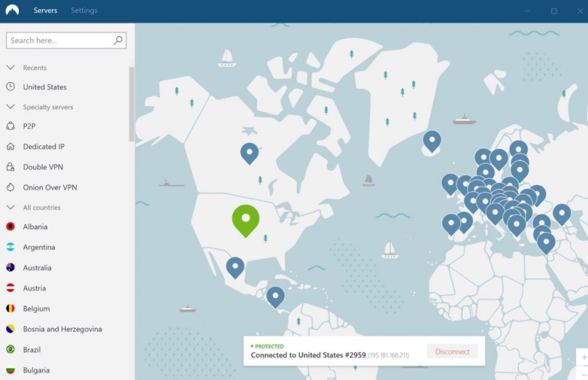Click Connected to United States #2959 text
Screen dimensions: 588x380
pos(308,355)
